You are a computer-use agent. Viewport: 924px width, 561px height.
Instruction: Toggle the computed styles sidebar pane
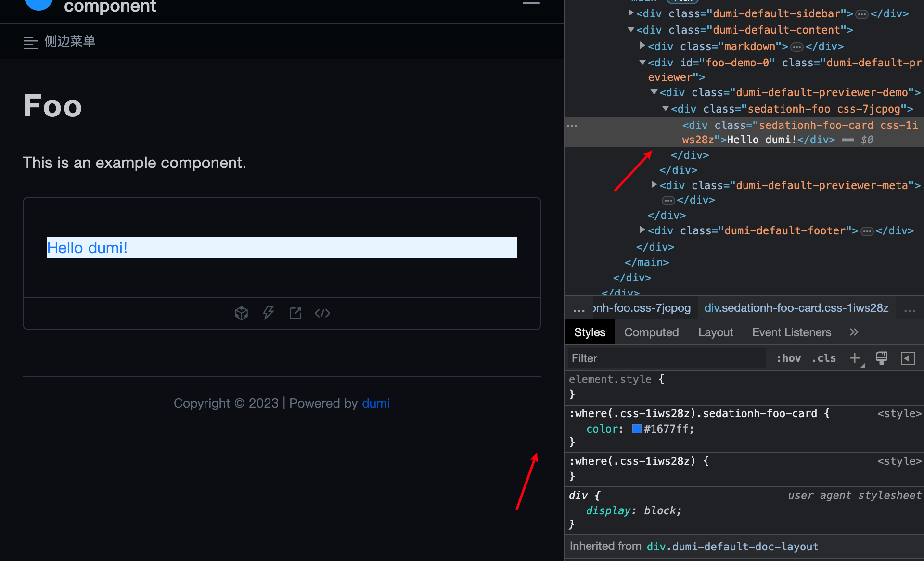[908, 358]
